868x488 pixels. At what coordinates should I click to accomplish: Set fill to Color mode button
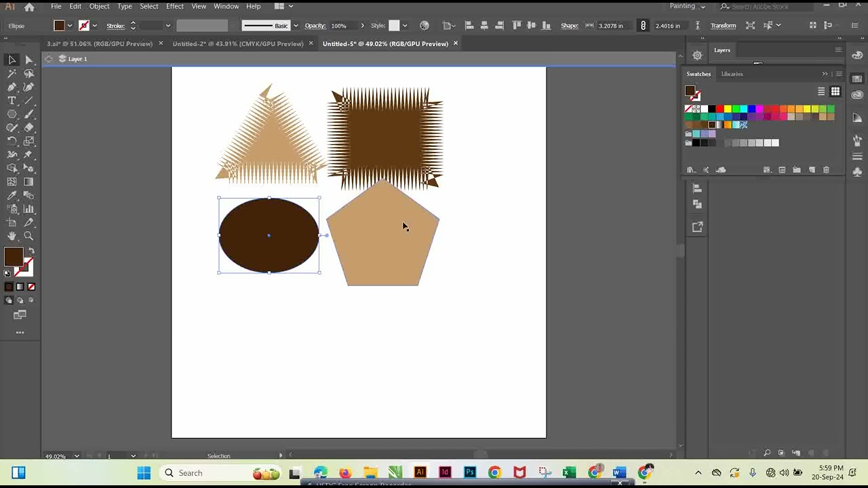(x=9, y=287)
